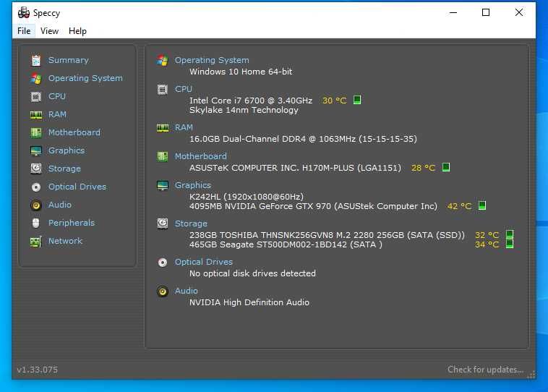Click the Graphics monitor icon in summary panel
This screenshot has width=548, height=392.
click(x=163, y=186)
